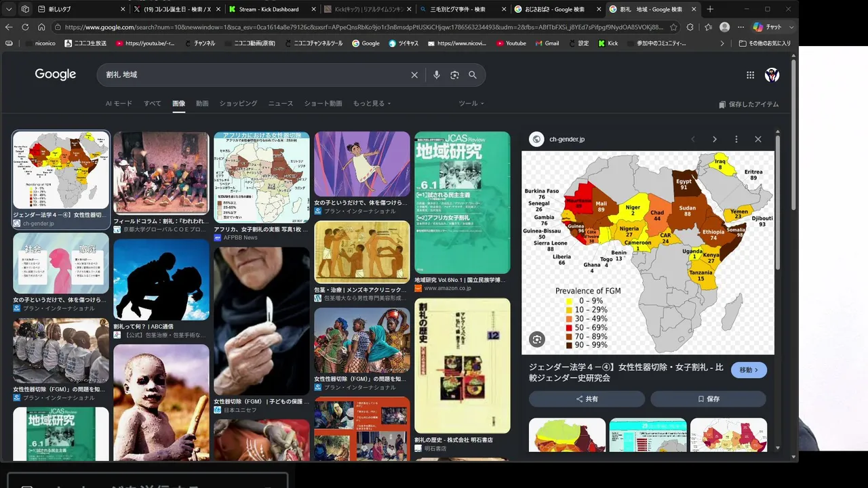The width and height of the screenshot is (868, 488).
Task: Open the ch-gender.jp source link in preview
Action: click(567, 139)
